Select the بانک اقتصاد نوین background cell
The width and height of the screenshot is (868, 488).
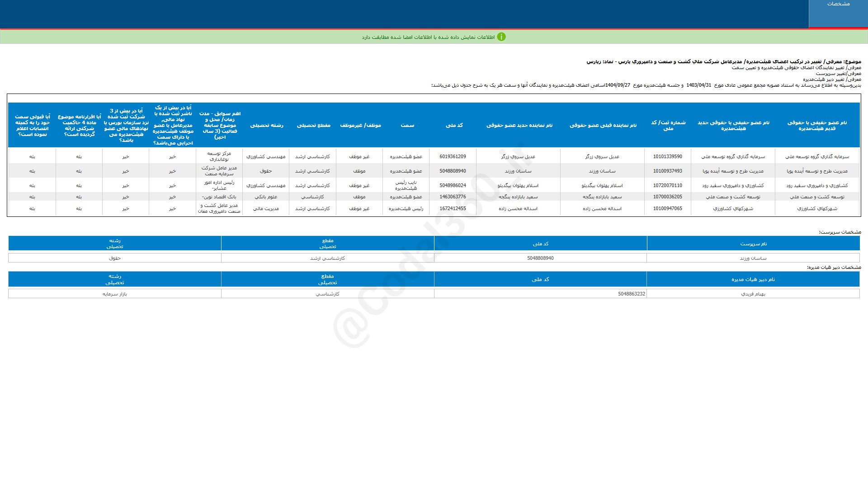click(x=219, y=197)
